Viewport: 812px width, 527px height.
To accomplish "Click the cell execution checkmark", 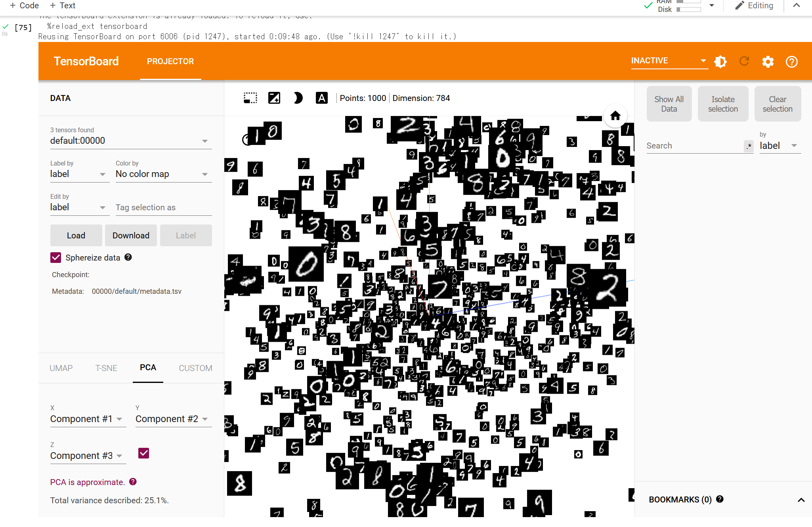I will [x=6, y=27].
